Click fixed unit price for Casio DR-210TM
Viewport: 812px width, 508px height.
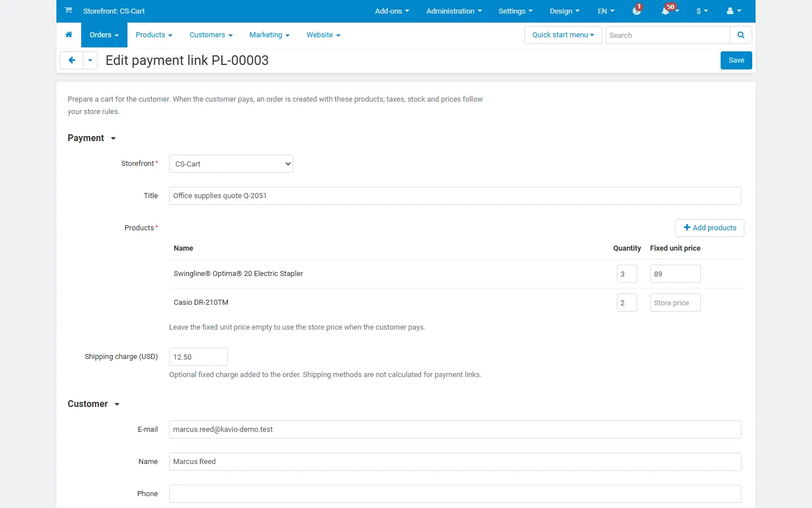676,303
